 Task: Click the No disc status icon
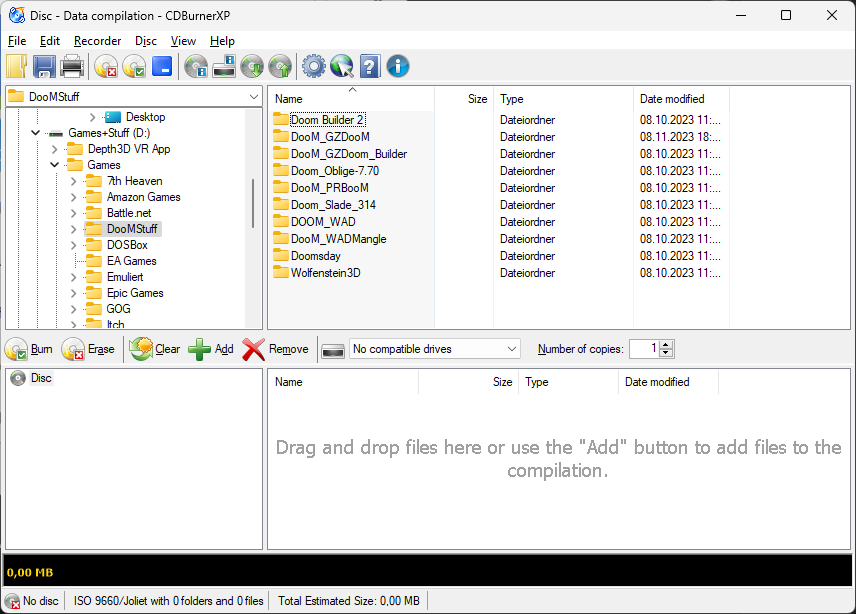13,601
